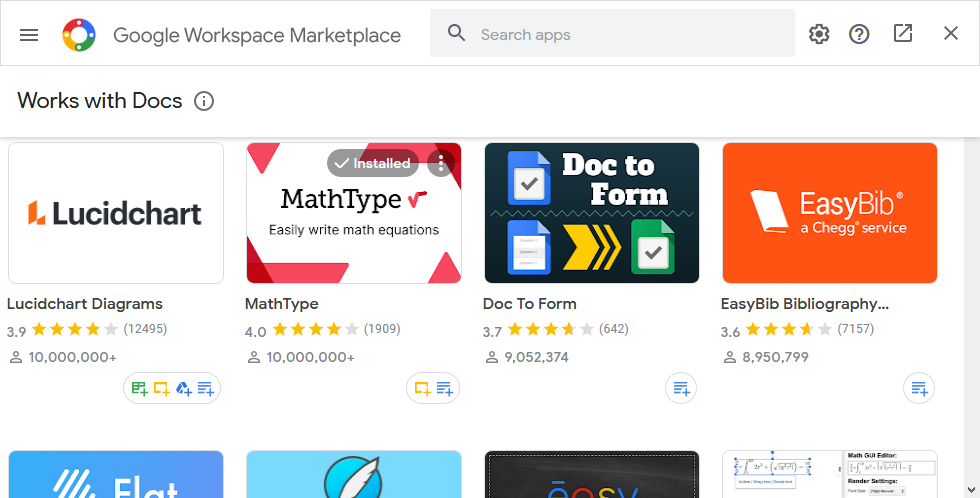980x498 pixels.
Task: Click the Sheets icon under Lucidchart
Action: click(139, 388)
